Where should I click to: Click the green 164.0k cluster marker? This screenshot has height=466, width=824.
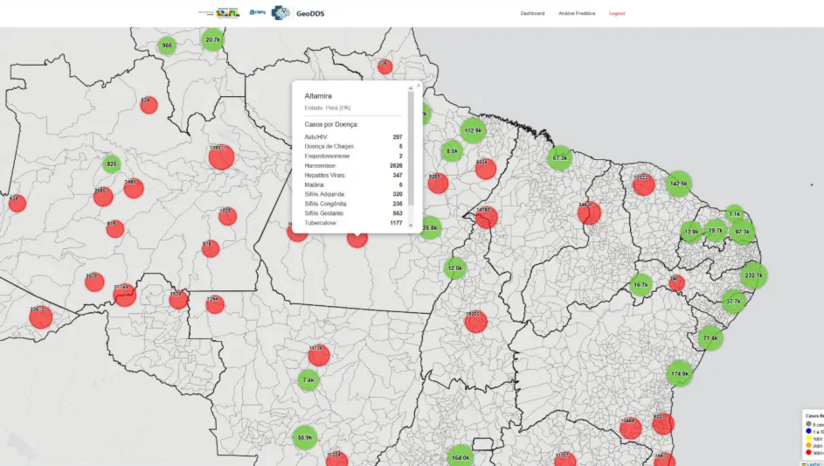[460, 457]
